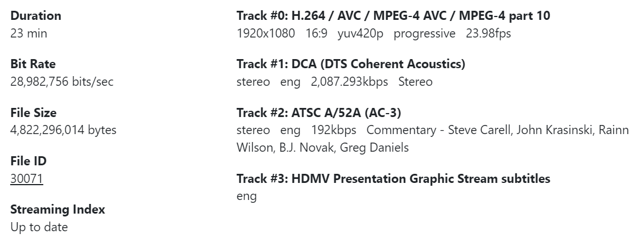Open the File ID 30071 link
This screenshot has height=242, width=644.
[27, 179]
